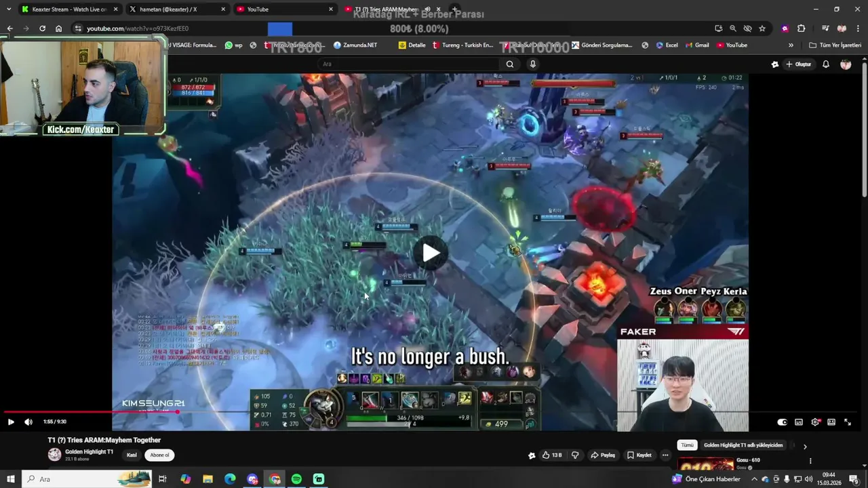The image size is (868, 488).
Task: Save the video with Kaydet button
Action: point(639,455)
